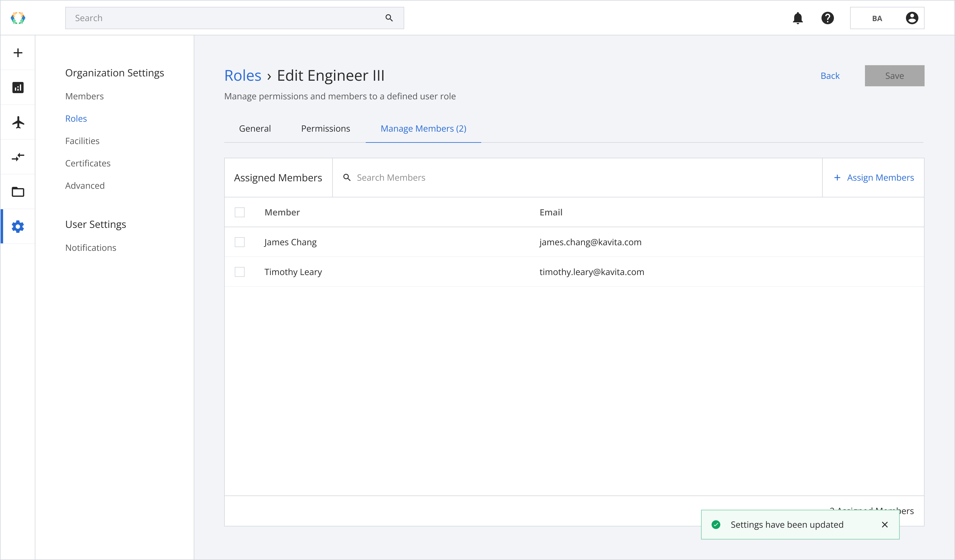Open the dashboard chart icon in sidebar
The width and height of the screenshot is (955, 560).
(x=18, y=88)
